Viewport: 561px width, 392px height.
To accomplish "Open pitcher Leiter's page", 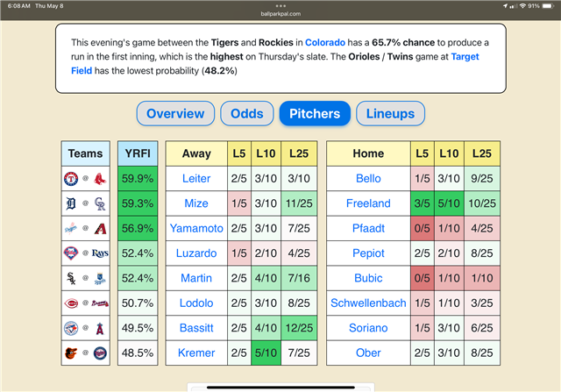I will [196, 178].
